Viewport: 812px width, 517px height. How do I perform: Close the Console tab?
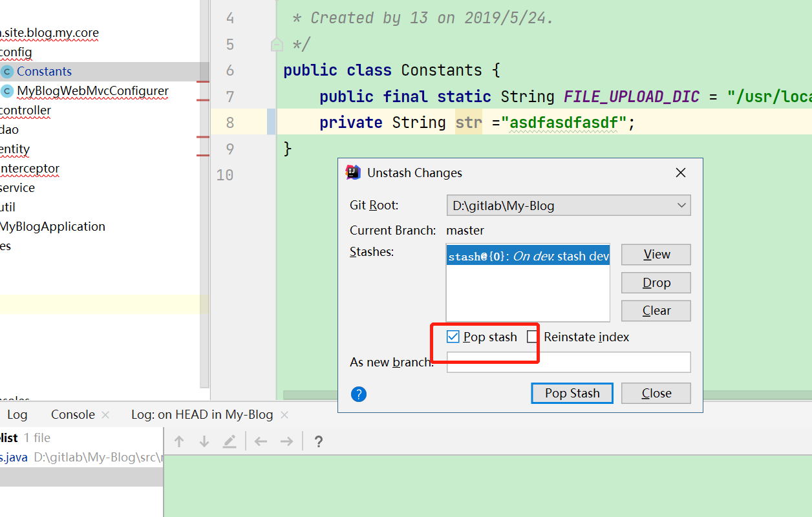106,415
